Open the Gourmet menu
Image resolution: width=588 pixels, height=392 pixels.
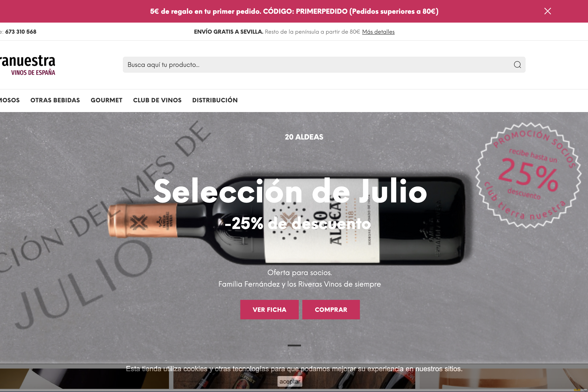pos(107,100)
